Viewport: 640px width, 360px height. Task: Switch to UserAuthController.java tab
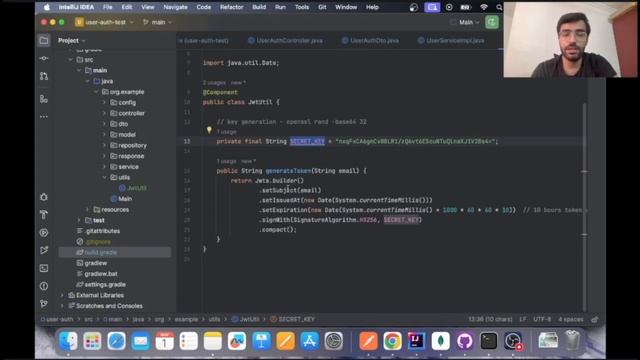(x=285, y=40)
